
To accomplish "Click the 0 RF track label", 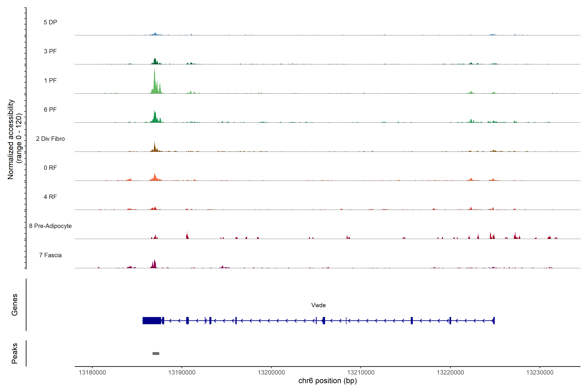I will point(50,168).
